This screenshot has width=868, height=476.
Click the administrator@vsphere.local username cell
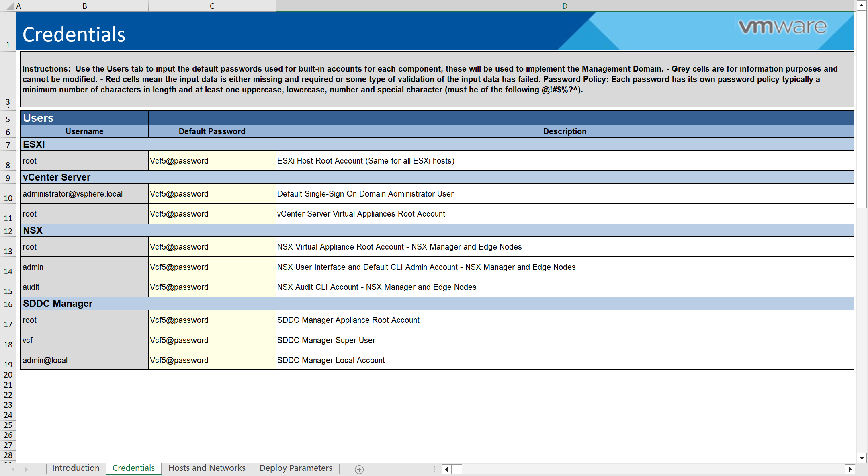click(84, 193)
